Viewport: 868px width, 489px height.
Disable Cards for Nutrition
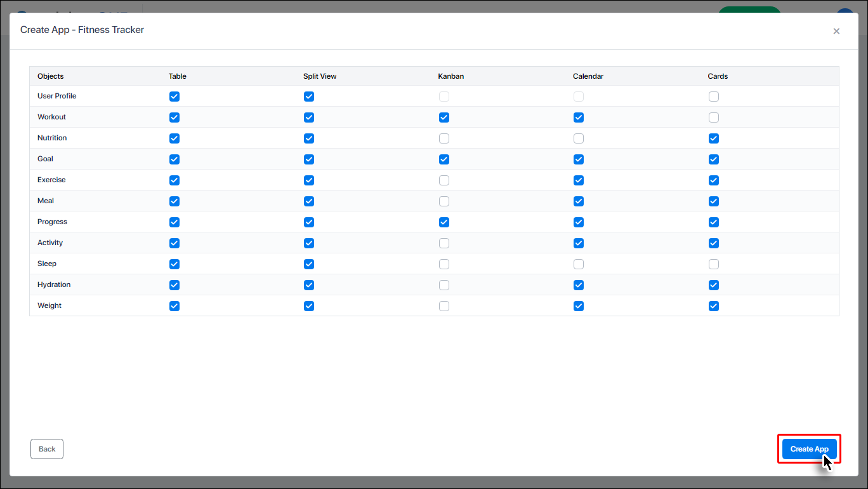pyautogui.click(x=714, y=138)
